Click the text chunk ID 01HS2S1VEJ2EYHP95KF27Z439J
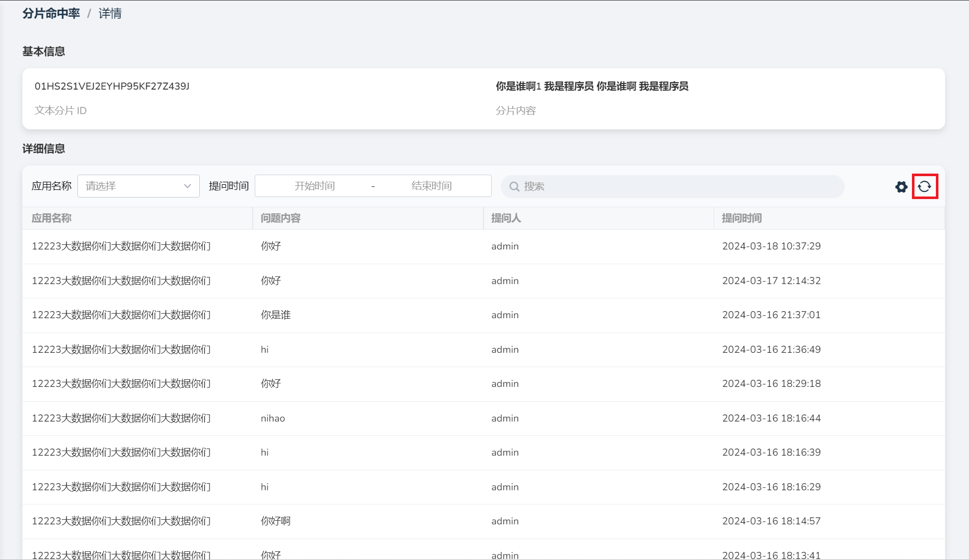This screenshot has height=560, width=969. click(x=112, y=87)
